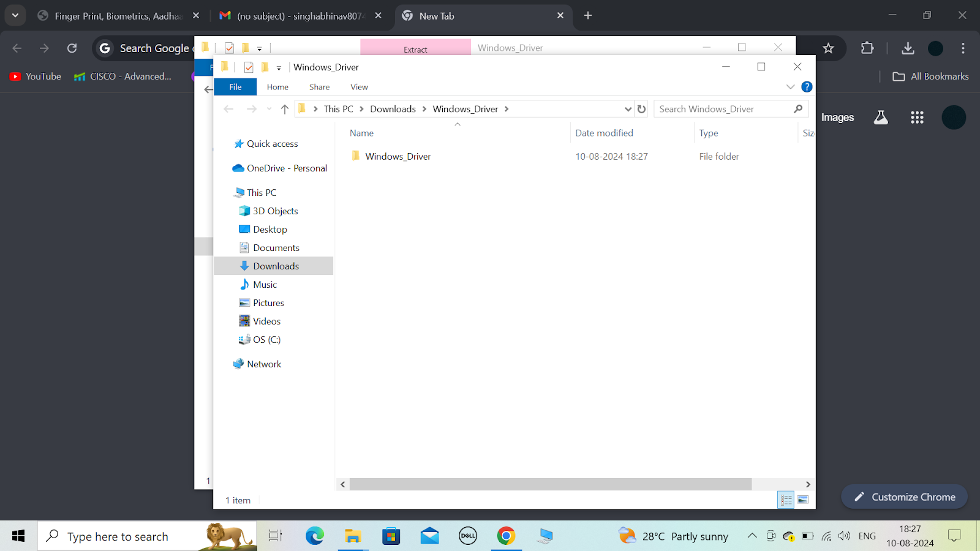This screenshot has height=551, width=980.
Task: Switch to the Gmail (no subject) tab
Action: point(301,16)
